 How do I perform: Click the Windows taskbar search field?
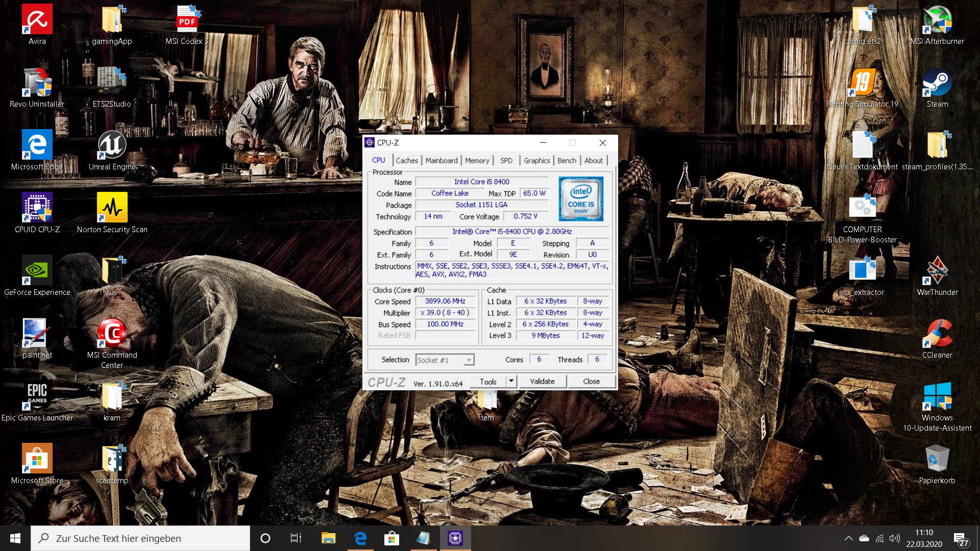click(x=140, y=538)
